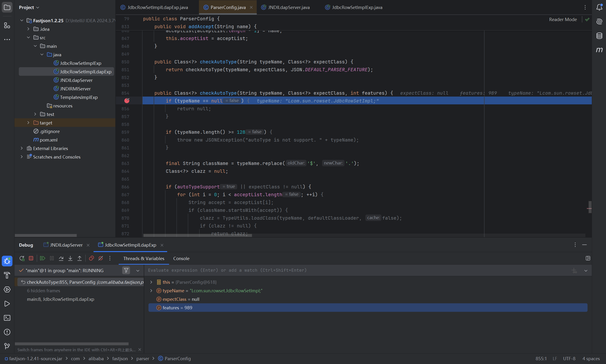Open pom.xml in the project tree
This screenshot has width=606, height=364.
pyautogui.click(x=49, y=140)
